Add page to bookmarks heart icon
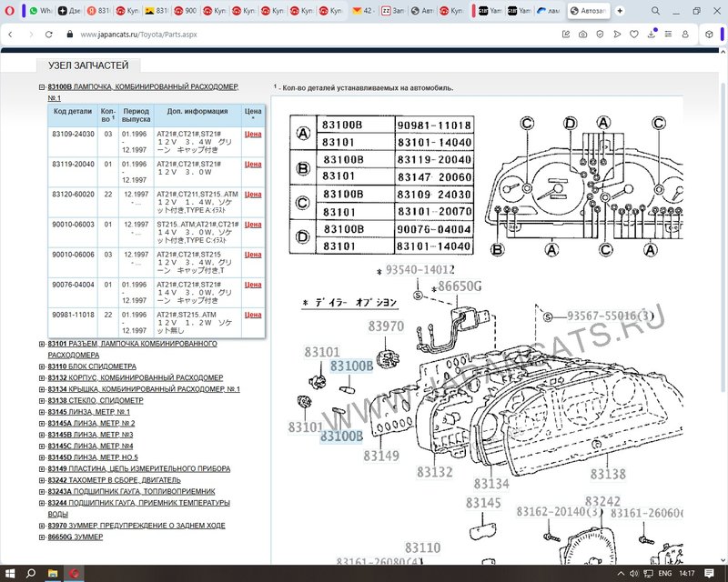 coord(634,34)
